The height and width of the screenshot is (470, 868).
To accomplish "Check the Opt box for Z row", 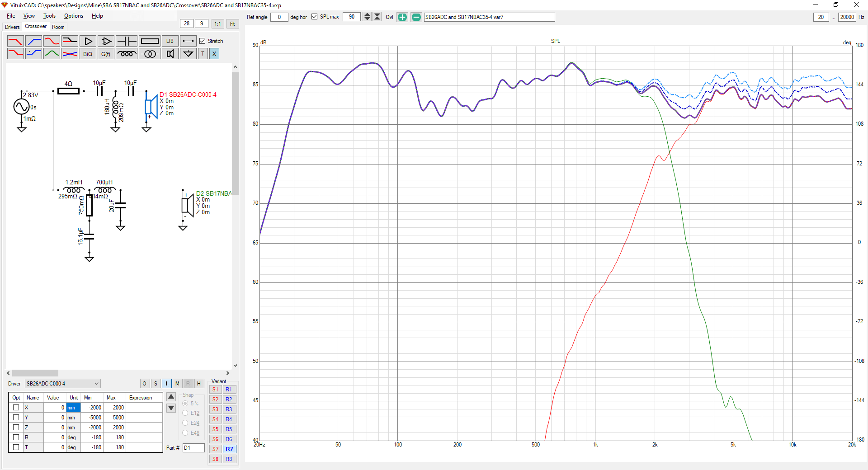I will (x=16, y=427).
